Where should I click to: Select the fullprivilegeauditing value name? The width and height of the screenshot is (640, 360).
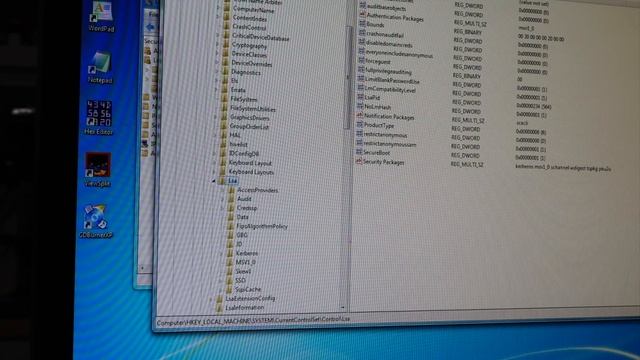click(x=389, y=71)
